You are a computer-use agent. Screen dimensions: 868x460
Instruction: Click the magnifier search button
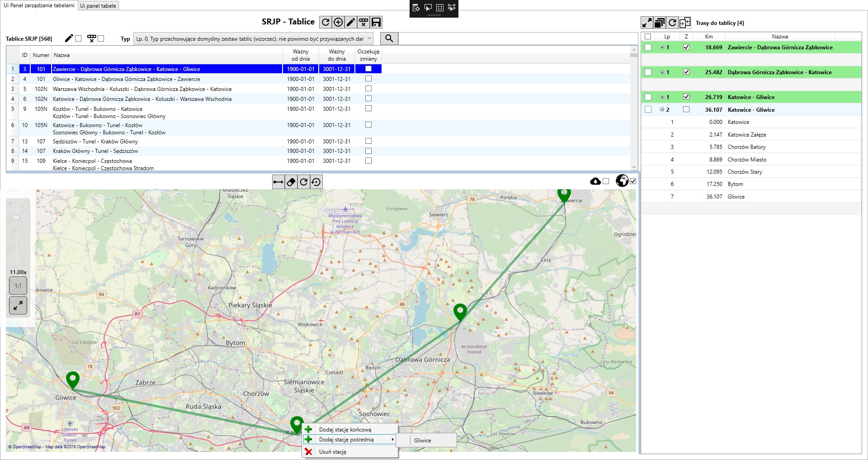pos(389,38)
